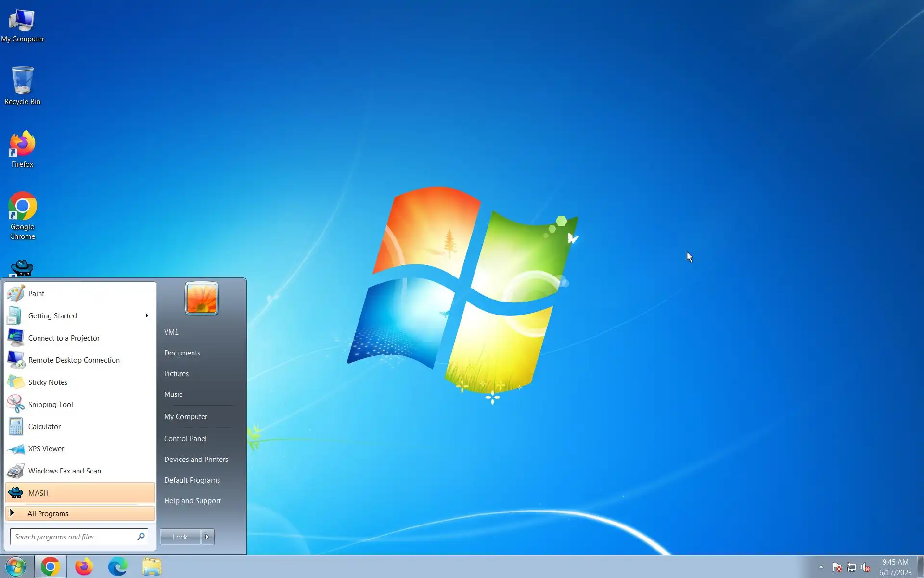The width and height of the screenshot is (924, 578).
Task: Launch the Snipping Tool
Action: click(50, 405)
